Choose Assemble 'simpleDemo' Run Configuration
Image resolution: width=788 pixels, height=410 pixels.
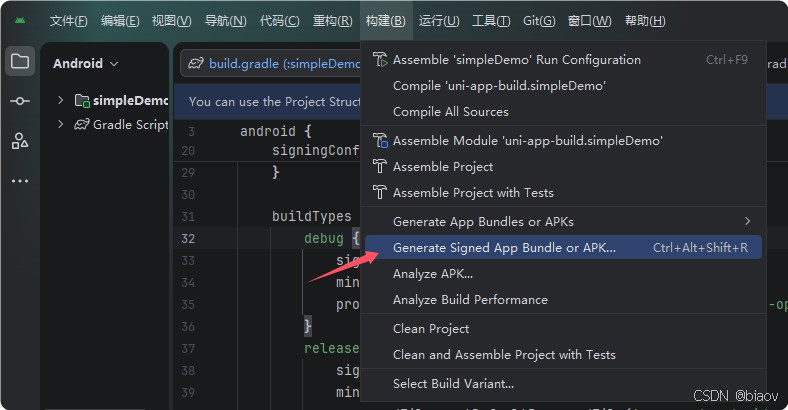tap(563, 60)
